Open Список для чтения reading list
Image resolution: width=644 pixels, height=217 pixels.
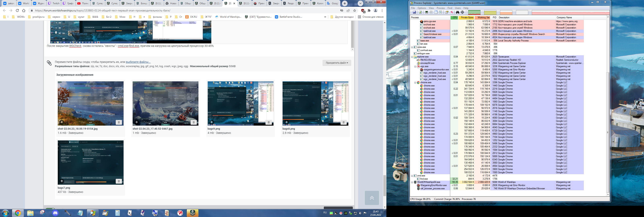371,17
